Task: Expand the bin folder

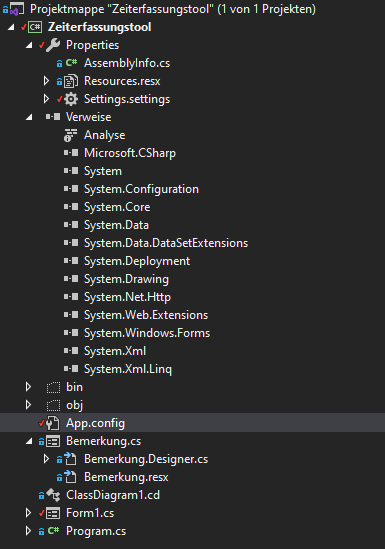Action: coord(28,387)
